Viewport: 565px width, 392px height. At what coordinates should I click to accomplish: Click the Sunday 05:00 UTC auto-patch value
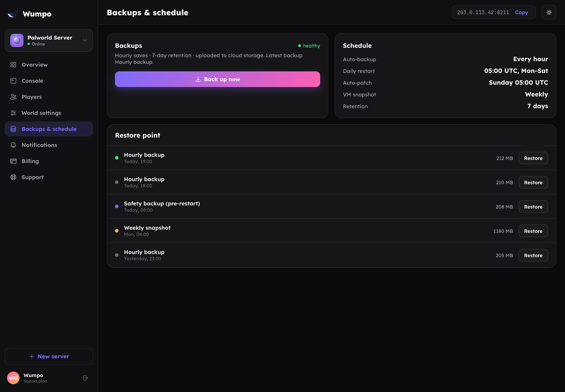pos(518,83)
